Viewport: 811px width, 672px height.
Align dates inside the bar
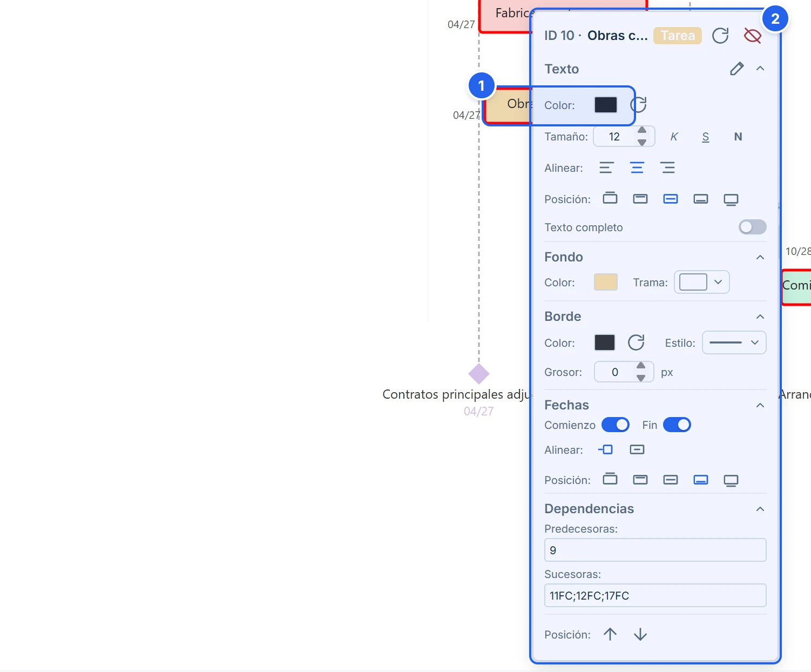pos(637,449)
